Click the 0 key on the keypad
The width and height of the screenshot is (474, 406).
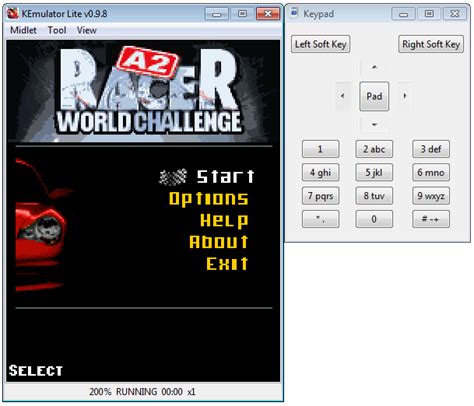pos(374,219)
